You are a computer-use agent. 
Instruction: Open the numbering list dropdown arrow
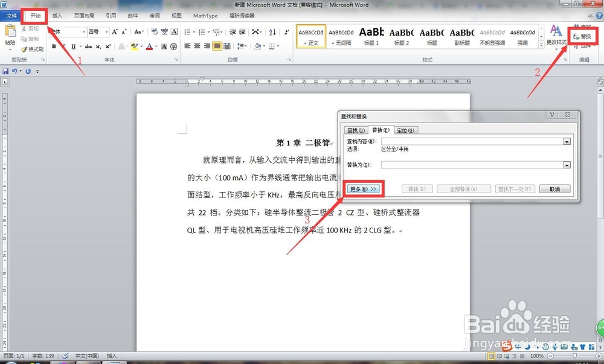pyautogui.click(x=208, y=32)
